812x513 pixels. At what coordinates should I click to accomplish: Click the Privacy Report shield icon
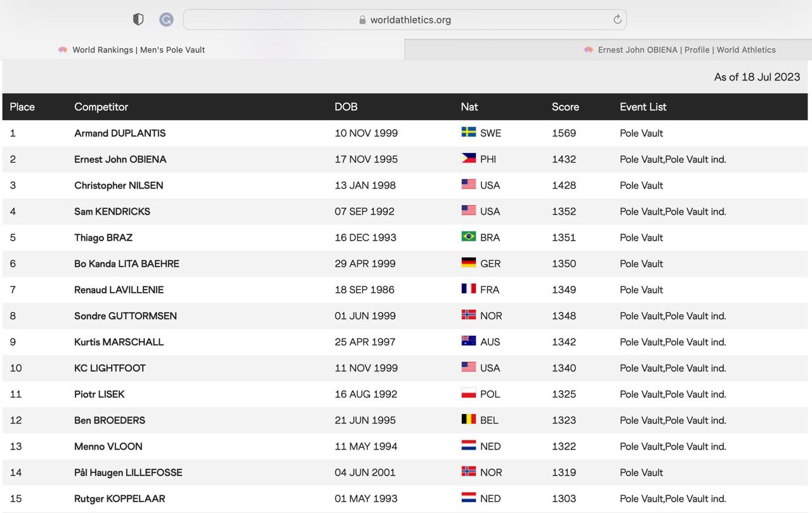[x=138, y=19]
